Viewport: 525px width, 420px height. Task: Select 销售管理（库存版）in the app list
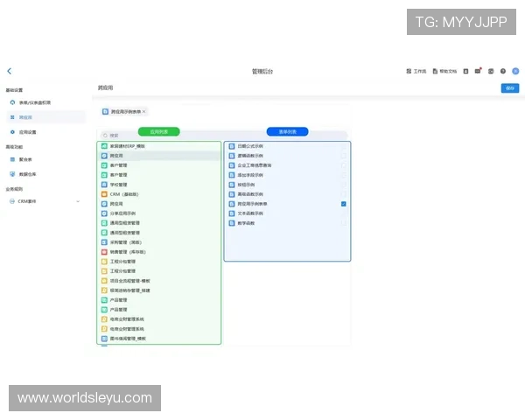(129, 251)
